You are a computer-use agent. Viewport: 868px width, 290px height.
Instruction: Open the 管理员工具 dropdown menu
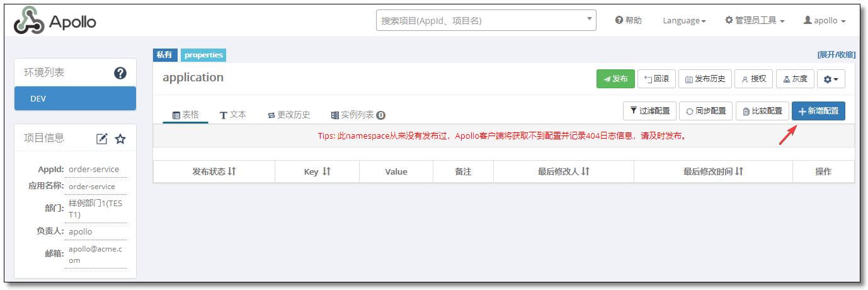(755, 21)
